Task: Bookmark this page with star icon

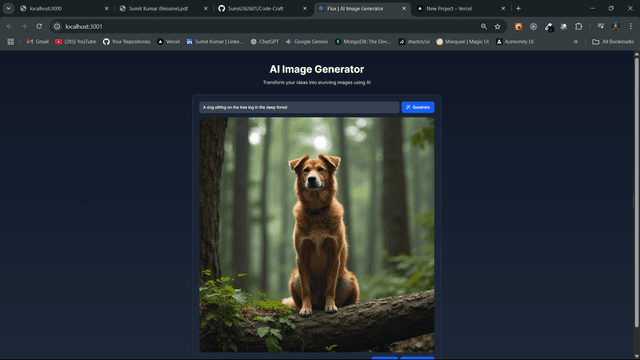Action: click(497, 27)
